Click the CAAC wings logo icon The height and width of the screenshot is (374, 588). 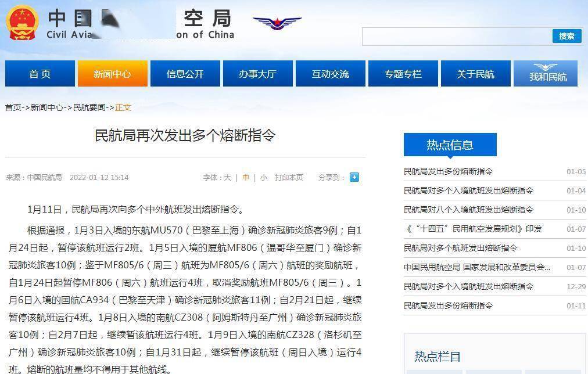click(277, 23)
